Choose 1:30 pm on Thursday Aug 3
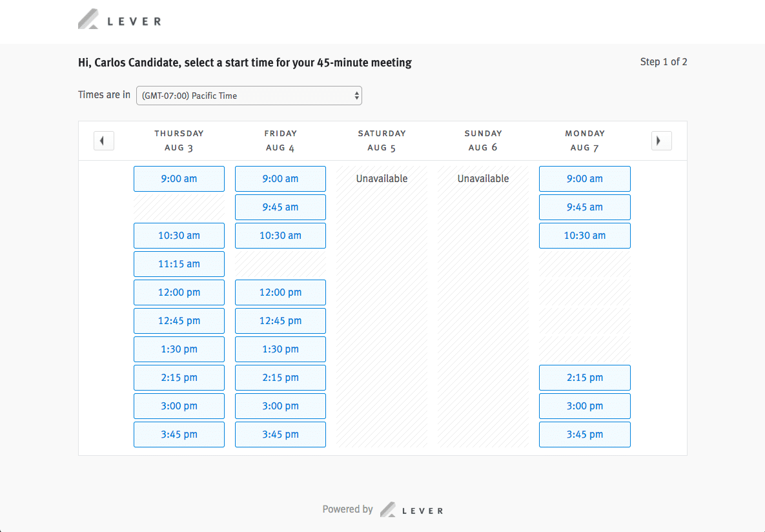765x532 pixels. (179, 349)
